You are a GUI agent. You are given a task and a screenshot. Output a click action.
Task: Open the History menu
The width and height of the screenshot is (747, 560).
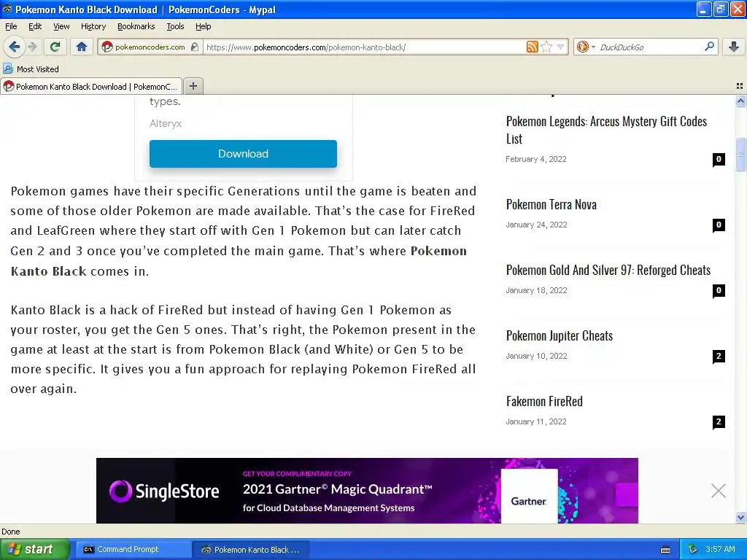[93, 26]
